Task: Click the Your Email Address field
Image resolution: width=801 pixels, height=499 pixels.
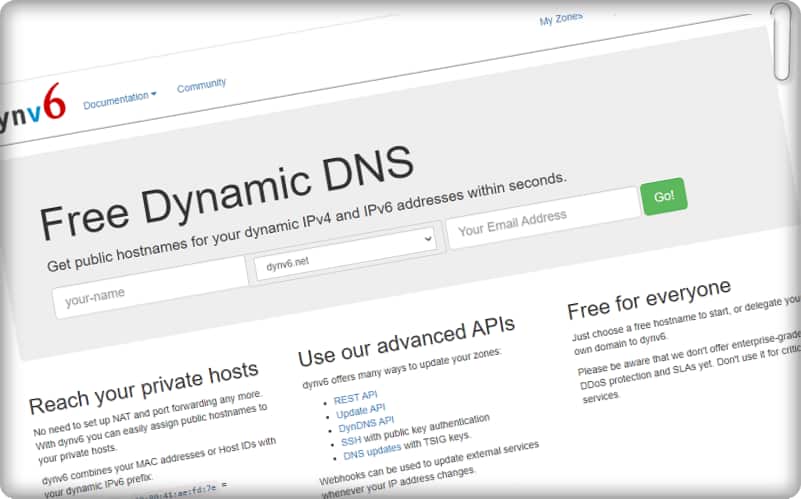Action: pyautogui.click(x=543, y=218)
